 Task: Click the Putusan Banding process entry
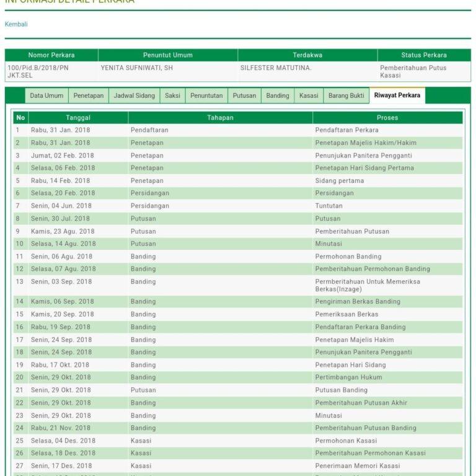click(x=341, y=390)
